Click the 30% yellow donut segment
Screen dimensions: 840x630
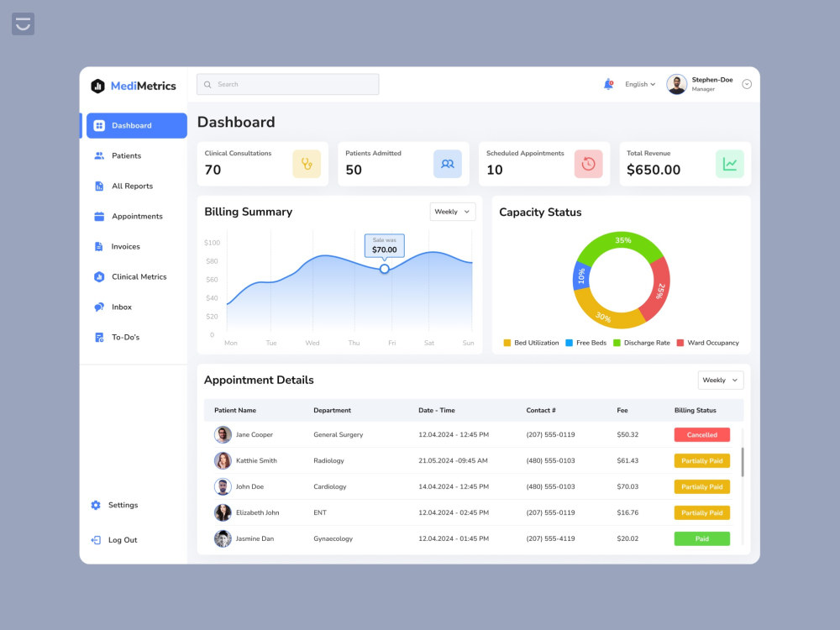(604, 316)
